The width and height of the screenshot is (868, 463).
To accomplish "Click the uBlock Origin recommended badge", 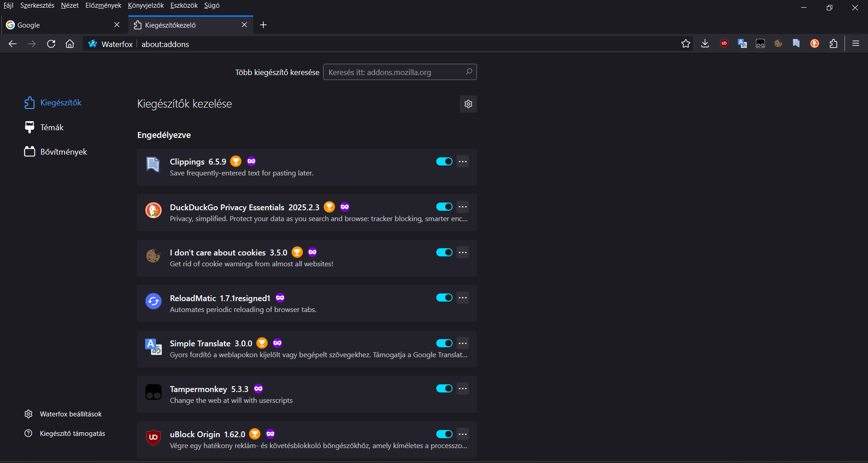I will pos(255,434).
